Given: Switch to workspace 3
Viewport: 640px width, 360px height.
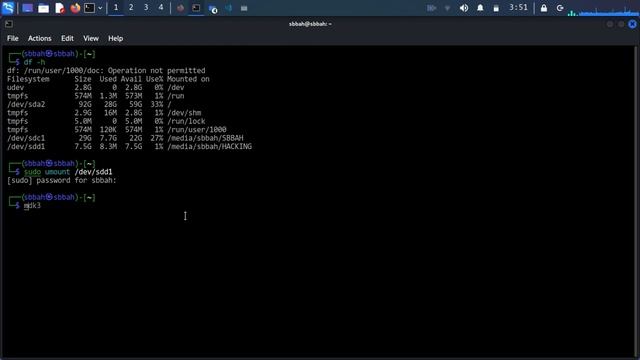Looking at the screenshot, I should pyautogui.click(x=146, y=8).
